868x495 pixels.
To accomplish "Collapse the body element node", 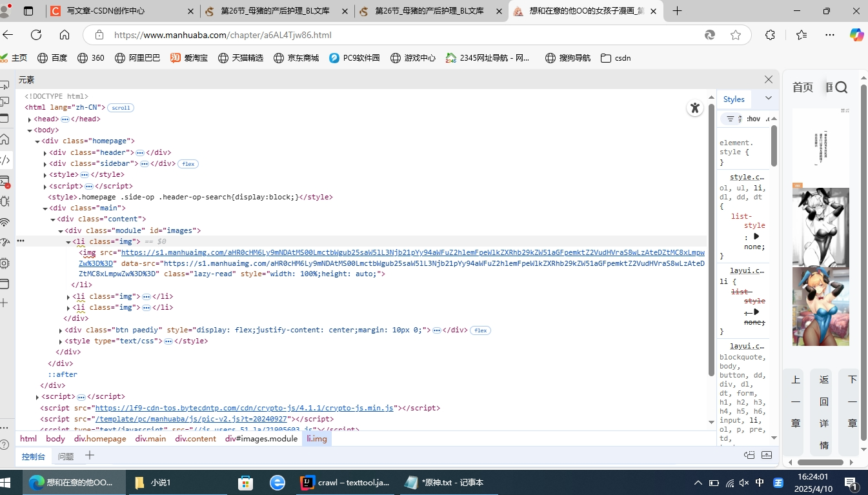I will coord(30,130).
